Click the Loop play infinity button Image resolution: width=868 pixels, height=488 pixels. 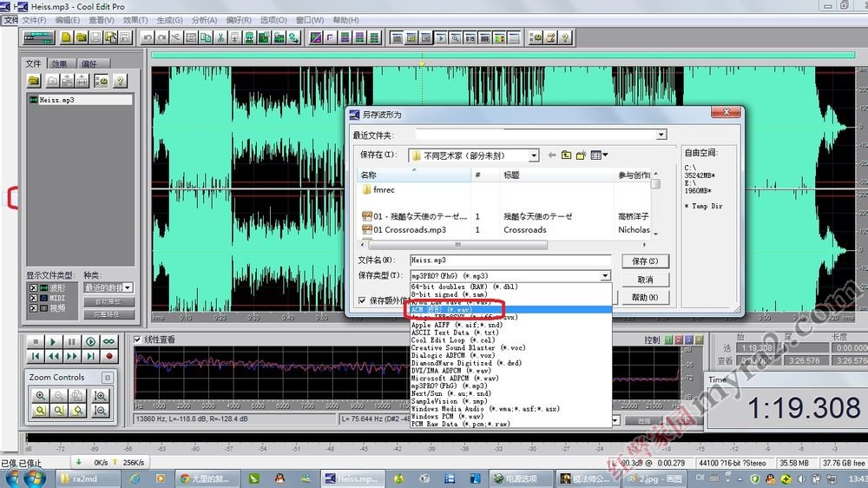108,342
